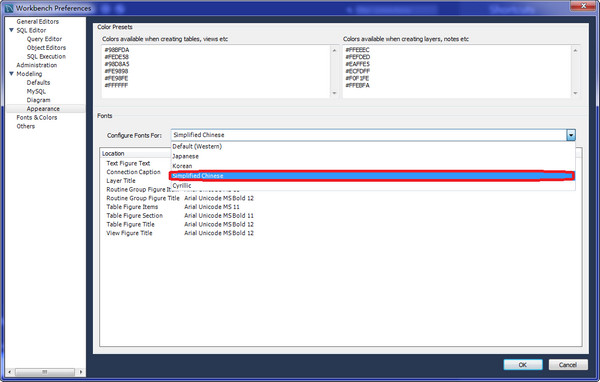Screen dimensions: 600x382
Task: Click sidebar horizontal scrollbar left arrow
Action: point(10,372)
